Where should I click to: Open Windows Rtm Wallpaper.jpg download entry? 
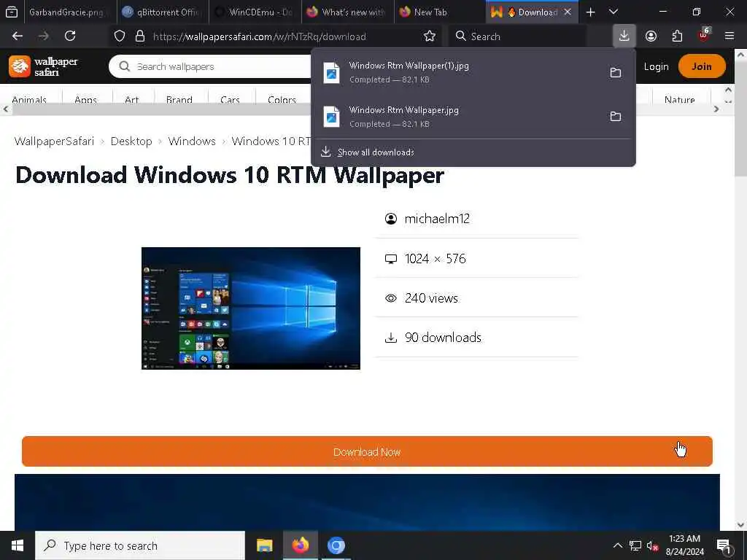[x=460, y=117]
